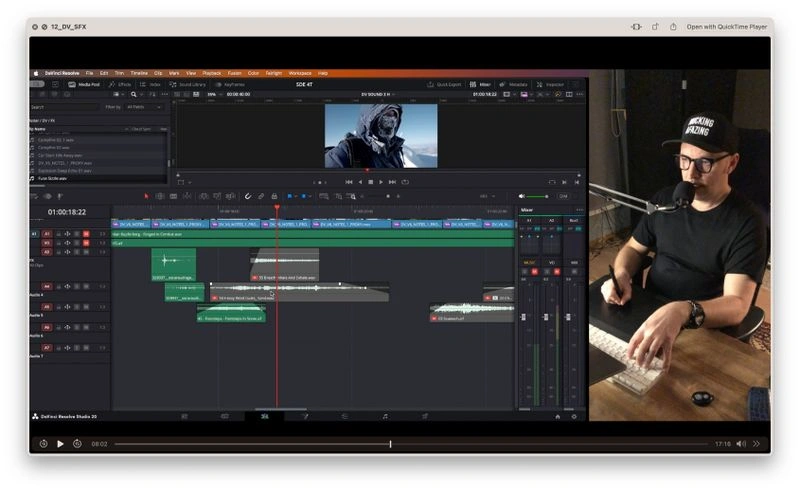Click the DIM audio button

point(563,196)
